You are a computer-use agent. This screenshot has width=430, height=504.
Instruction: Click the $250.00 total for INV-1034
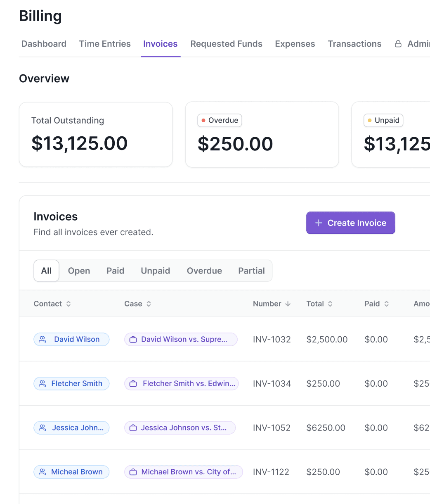(x=323, y=384)
